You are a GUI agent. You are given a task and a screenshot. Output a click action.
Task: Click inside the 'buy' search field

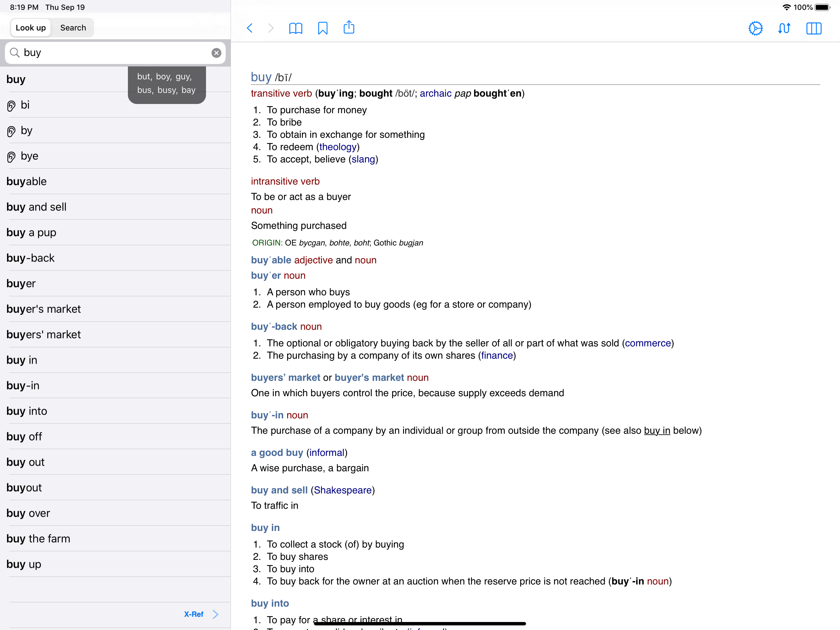click(114, 53)
